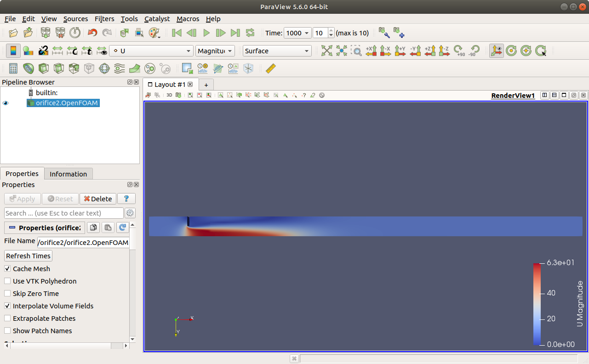The image size is (589, 364).
Task: Open the Magnitude component dropdown
Action: (x=215, y=51)
